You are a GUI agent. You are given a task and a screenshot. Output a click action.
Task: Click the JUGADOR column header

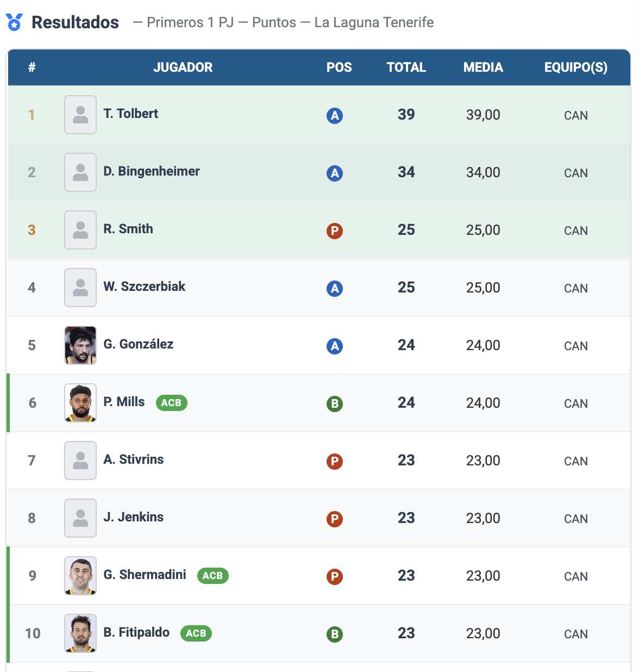coord(183,67)
